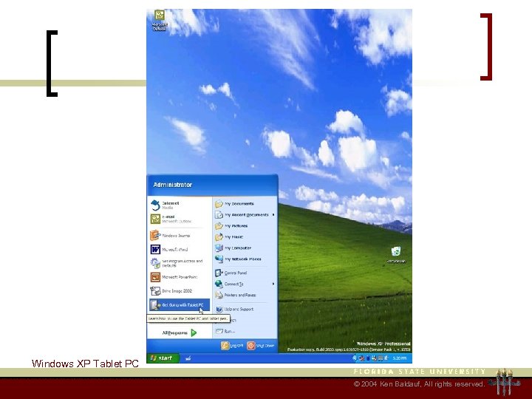Expand My Recent Documents submenu
The height and width of the screenshot is (399, 532).
pyautogui.click(x=245, y=215)
